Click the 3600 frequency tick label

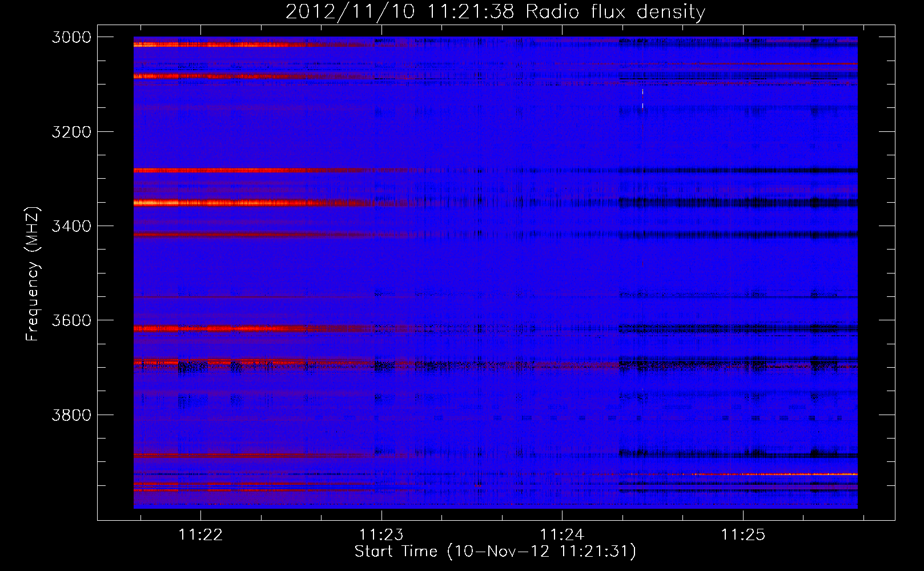71,320
